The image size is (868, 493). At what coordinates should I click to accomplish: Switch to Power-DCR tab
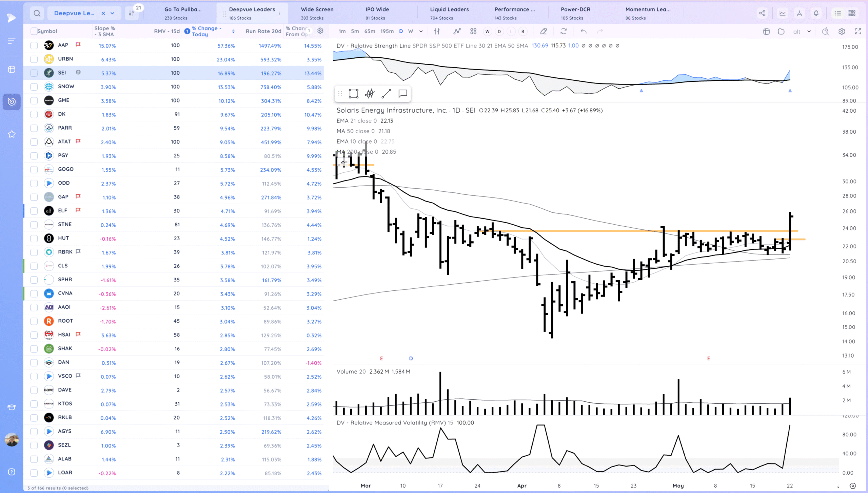pos(575,13)
